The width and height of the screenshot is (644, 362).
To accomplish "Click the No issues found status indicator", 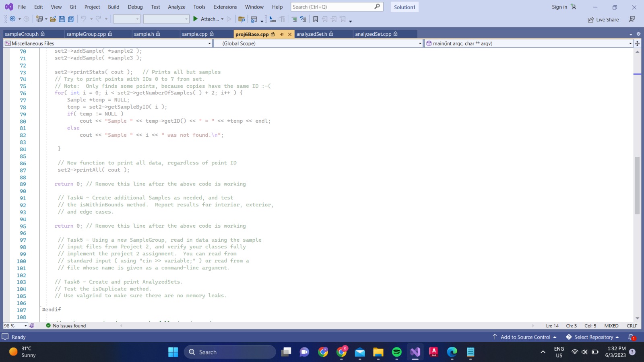I will 66,326.
